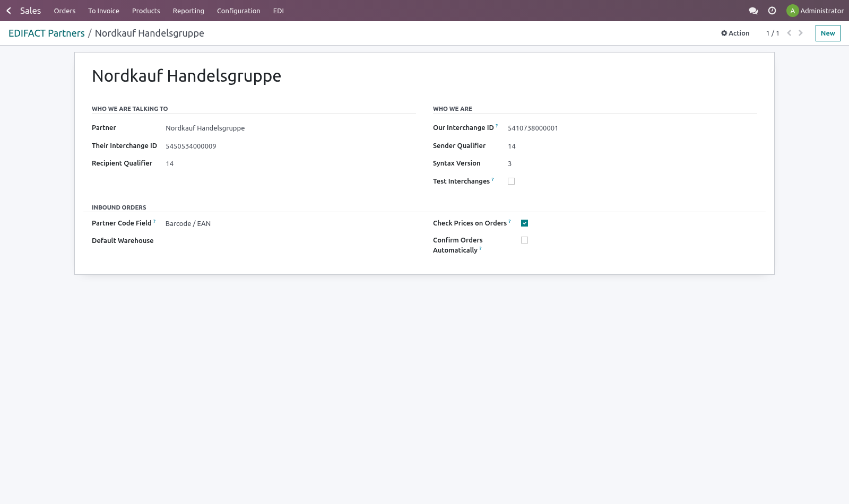Show help tooltip for Confirm Orders Automatically
The width and height of the screenshot is (849, 504).
pyautogui.click(x=480, y=249)
